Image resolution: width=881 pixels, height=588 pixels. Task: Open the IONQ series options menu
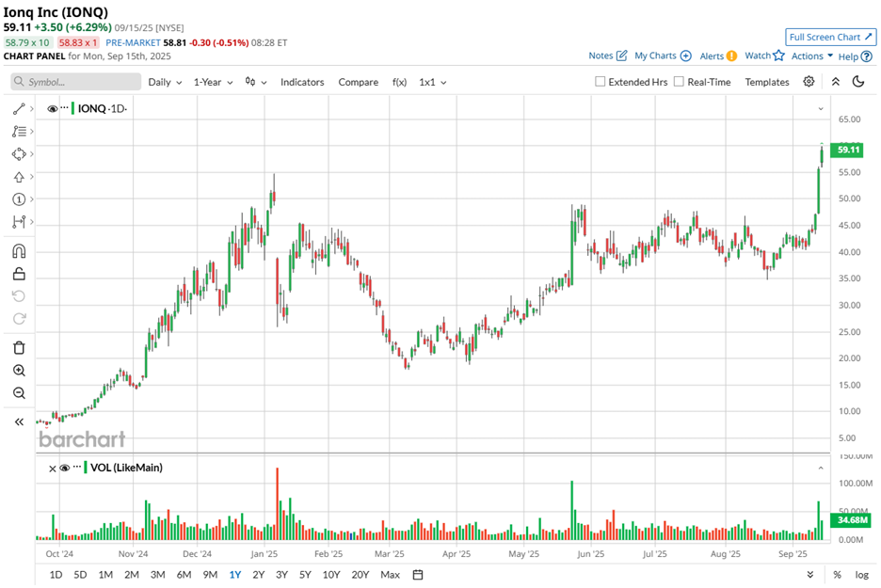coord(64,108)
